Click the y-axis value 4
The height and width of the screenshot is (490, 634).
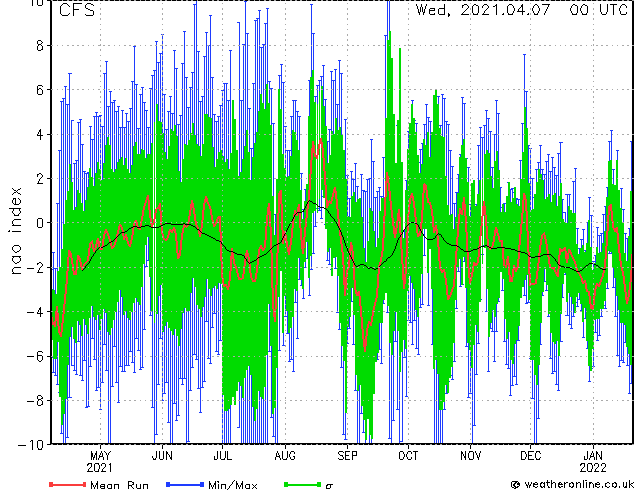click(40, 134)
